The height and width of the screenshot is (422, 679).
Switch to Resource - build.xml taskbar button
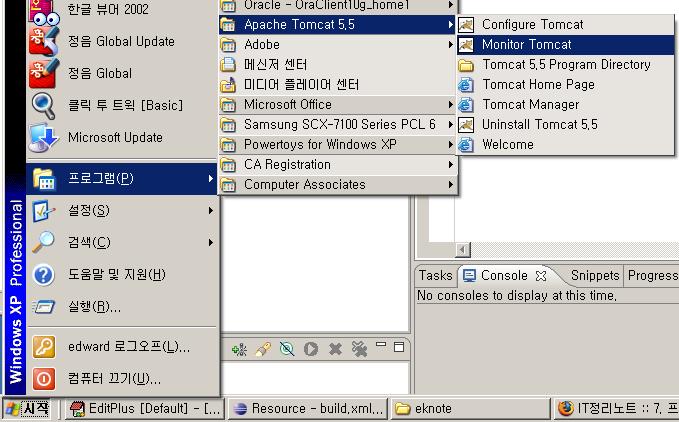click(307, 409)
